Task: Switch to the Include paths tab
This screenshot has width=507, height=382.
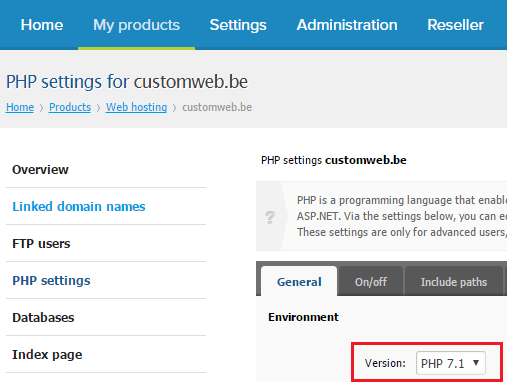Action: pos(454,282)
